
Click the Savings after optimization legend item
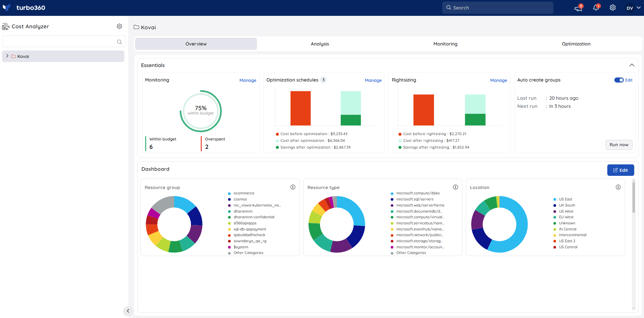point(313,148)
